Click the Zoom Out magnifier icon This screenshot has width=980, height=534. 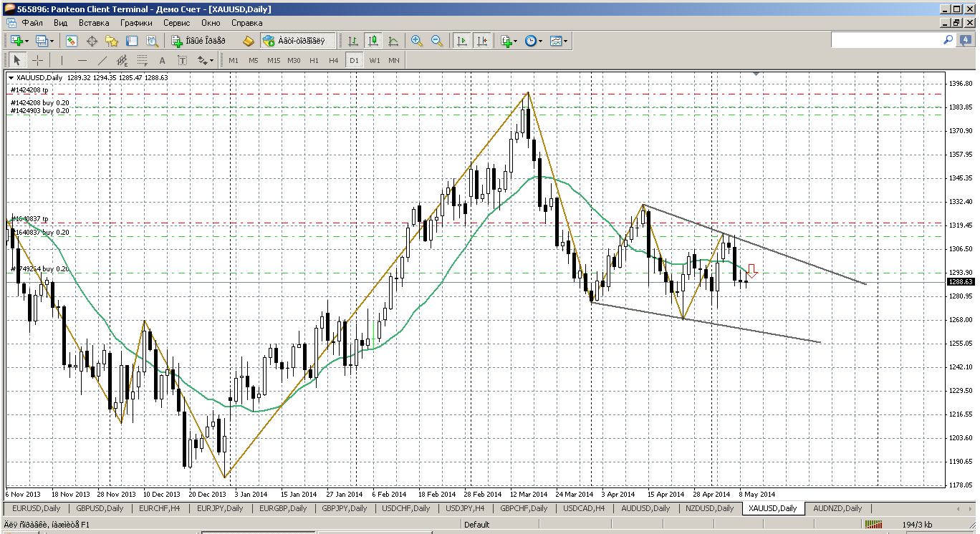(x=436, y=42)
